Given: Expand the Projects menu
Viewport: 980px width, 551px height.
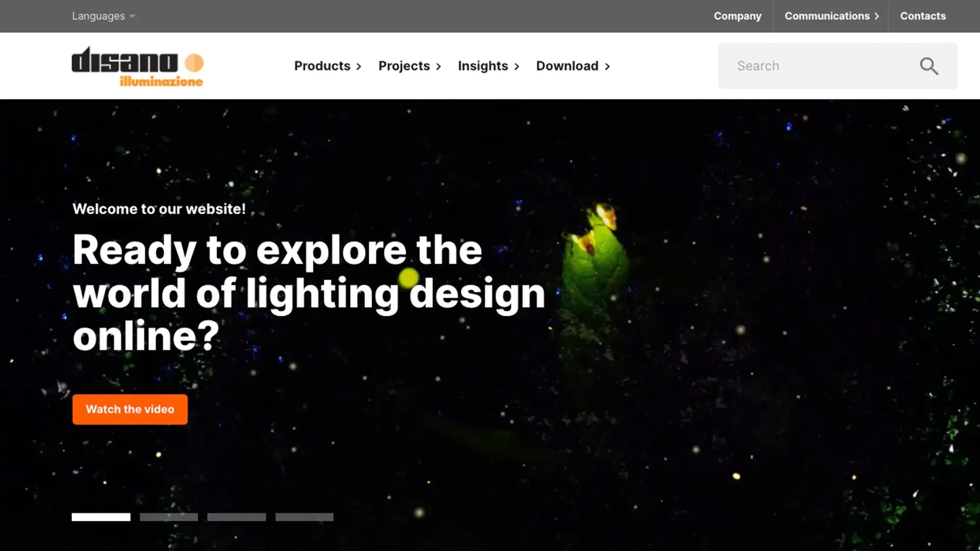Looking at the screenshot, I should point(410,66).
